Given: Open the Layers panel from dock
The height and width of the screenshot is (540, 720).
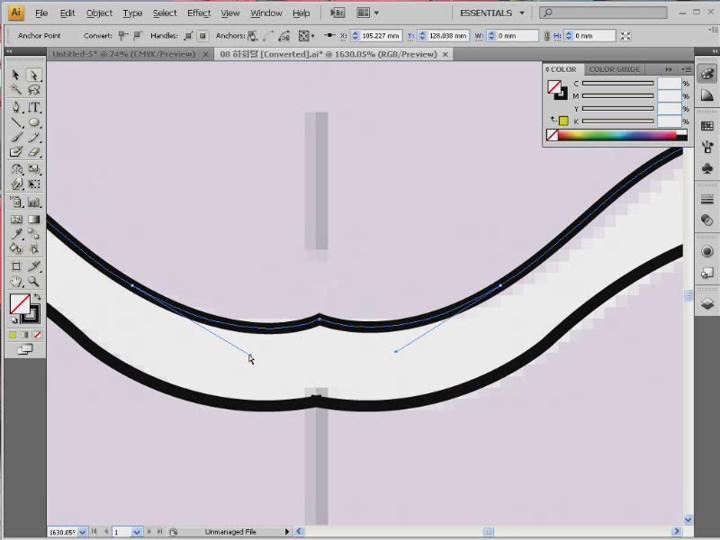Looking at the screenshot, I should (707, 304).
